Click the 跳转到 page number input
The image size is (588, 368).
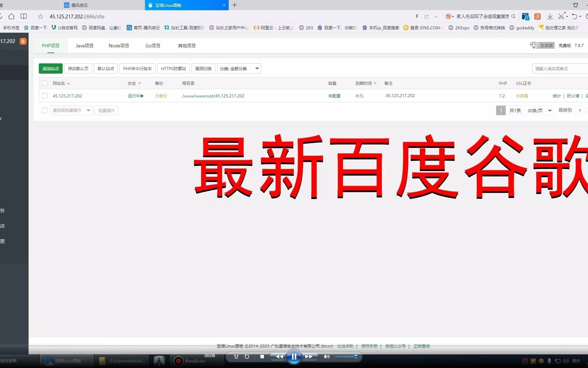pyautogui.click(x=580, y=110)
